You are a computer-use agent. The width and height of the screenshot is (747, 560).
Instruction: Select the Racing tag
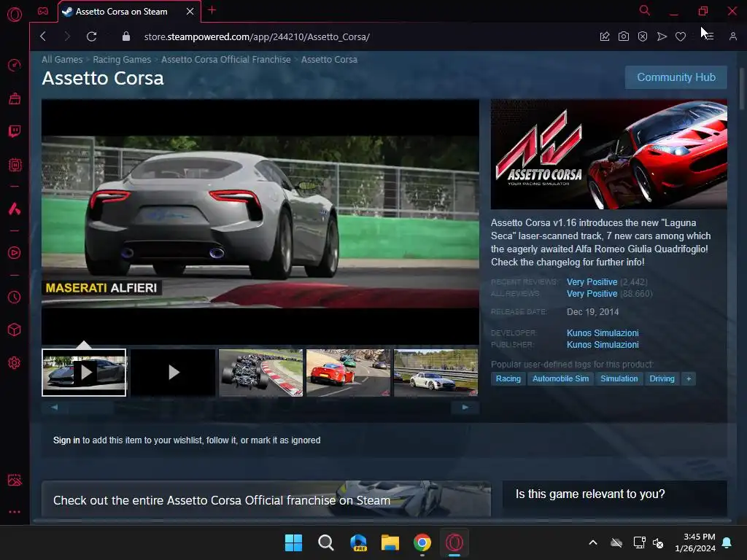508,378
